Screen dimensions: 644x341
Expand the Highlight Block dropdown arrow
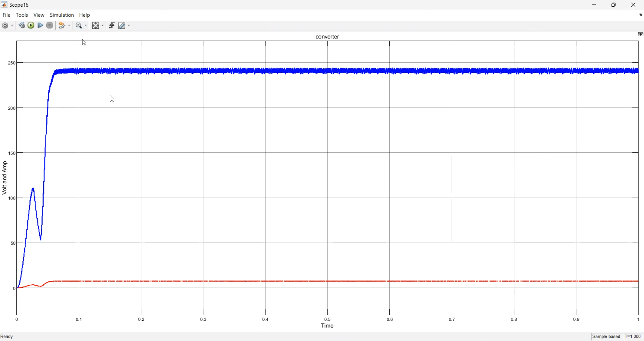[x=69, y=26]
